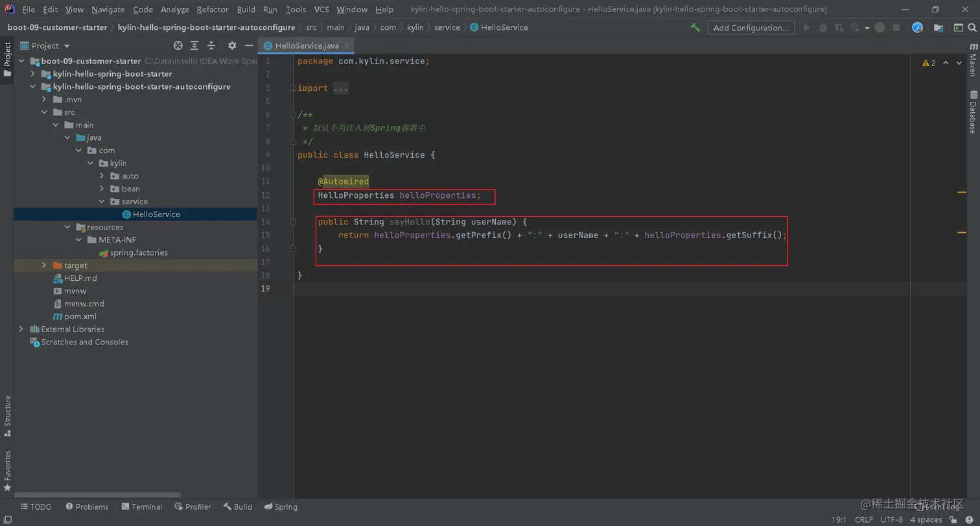Viewport: 980px width, 526px height.
Task: Open Search Everywhere magnifier icon
Action: point(974,28)
